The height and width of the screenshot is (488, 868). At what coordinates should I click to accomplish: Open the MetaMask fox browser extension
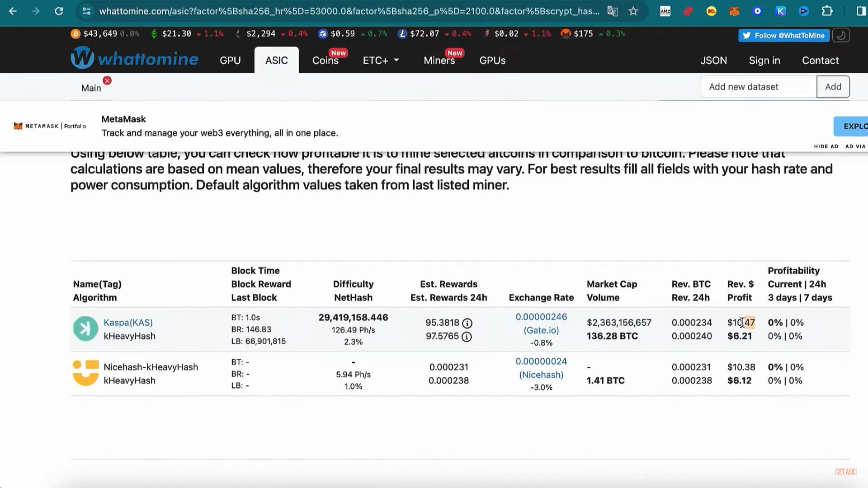[734, 11]
